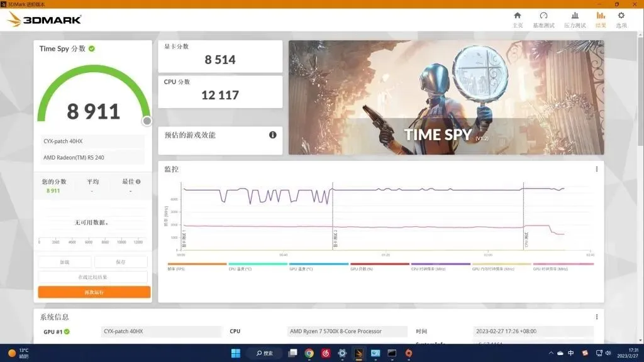Open Task View on the taskbar

(x=292, y=353)
